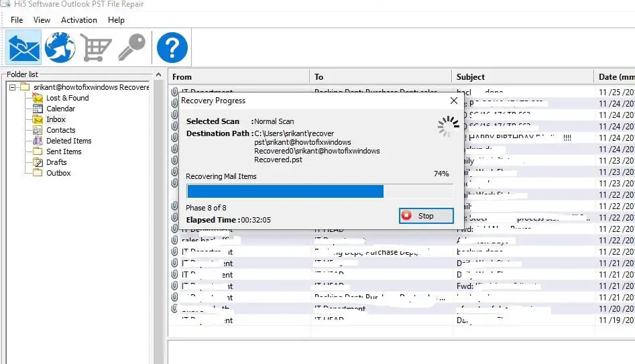
Task: Click the Lost & Found folder icon
Action: 38,98
